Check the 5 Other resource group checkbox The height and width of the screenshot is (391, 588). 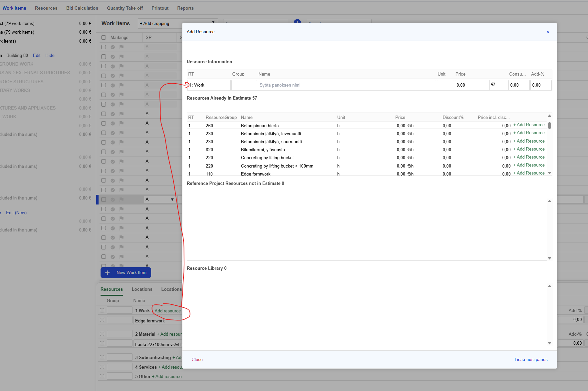(102, 376)
